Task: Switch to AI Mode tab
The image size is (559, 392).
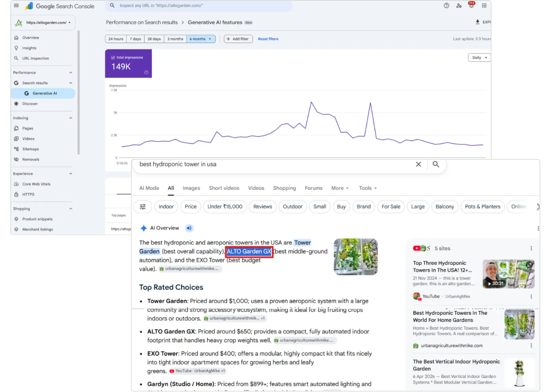Action: click(x=149, y=188)
